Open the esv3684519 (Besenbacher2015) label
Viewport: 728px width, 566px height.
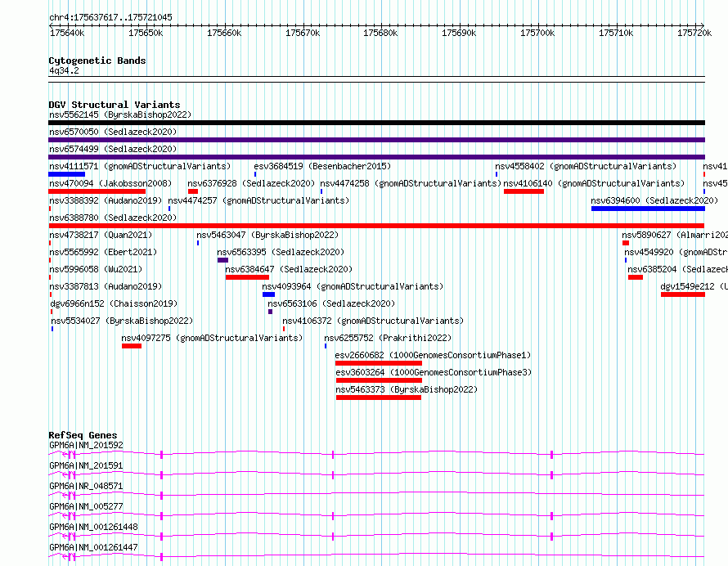322,166
